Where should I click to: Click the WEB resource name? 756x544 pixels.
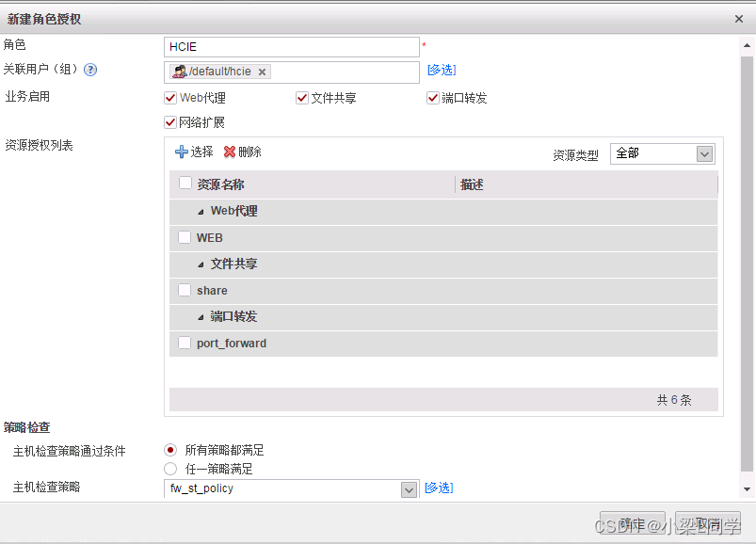coord(210,238)
